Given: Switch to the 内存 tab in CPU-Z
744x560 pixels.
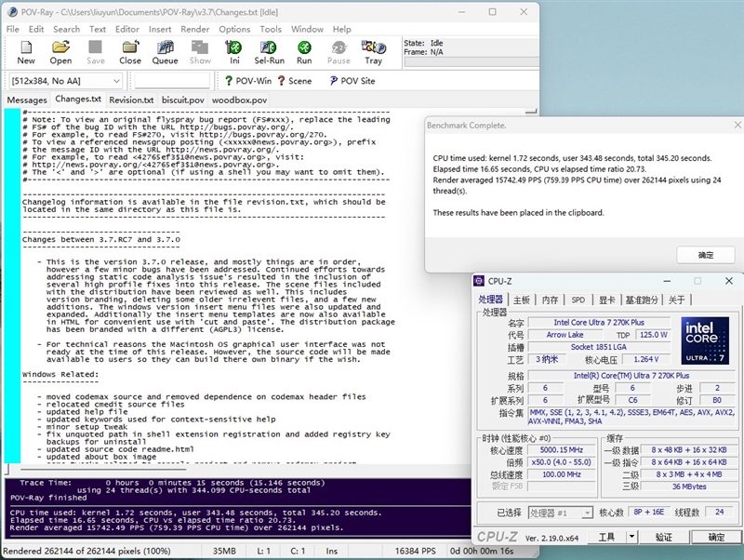Looking at the screenshot, I should pyautogui.click(x=551, y=300).
